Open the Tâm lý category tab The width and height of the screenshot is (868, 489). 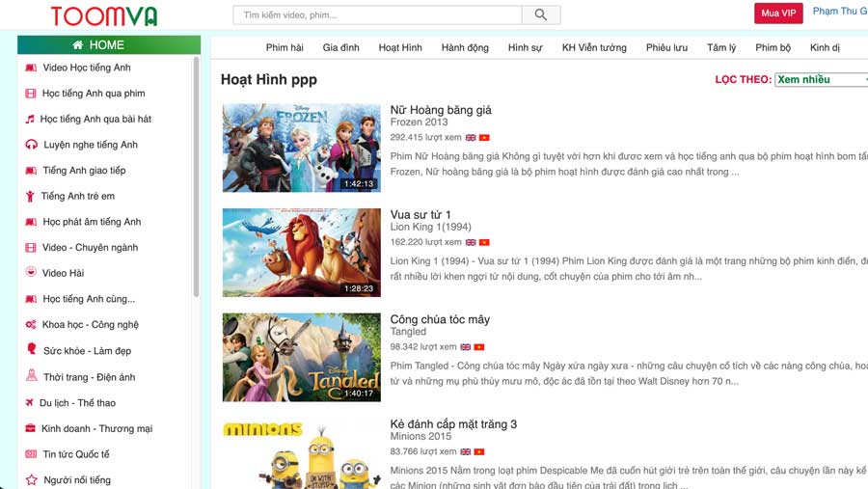pos(721,47)
